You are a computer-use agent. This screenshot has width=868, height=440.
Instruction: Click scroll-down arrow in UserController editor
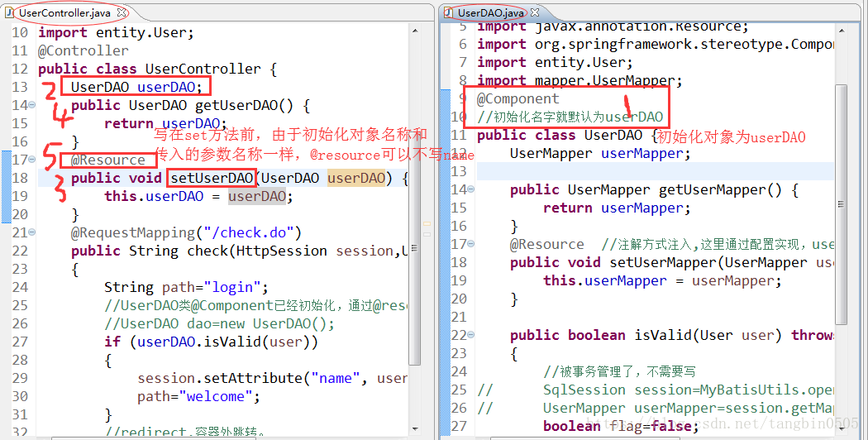pyautogui.click(x=415, y=429)
